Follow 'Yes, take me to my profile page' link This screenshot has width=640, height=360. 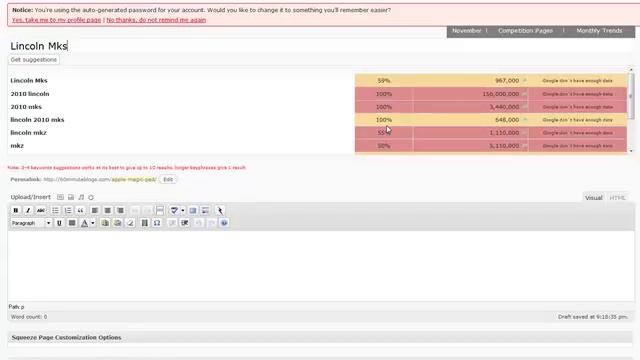[56, 20]
